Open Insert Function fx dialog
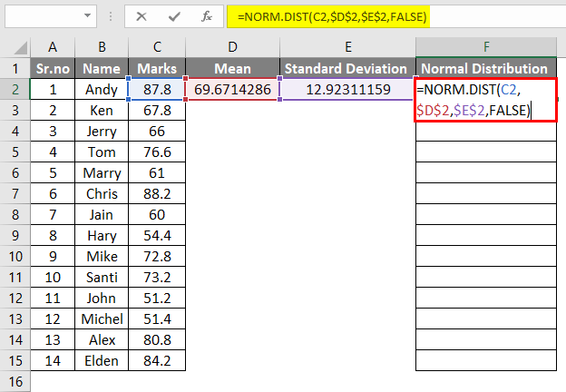The width and height of the screenshot is (566, 392). pos(206,16)
